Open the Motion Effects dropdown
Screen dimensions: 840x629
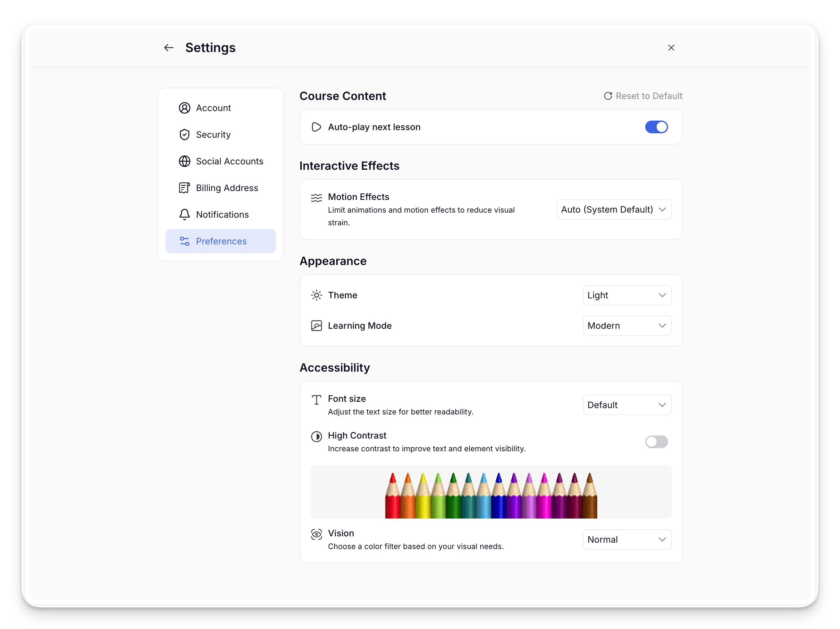pos(614,210)
